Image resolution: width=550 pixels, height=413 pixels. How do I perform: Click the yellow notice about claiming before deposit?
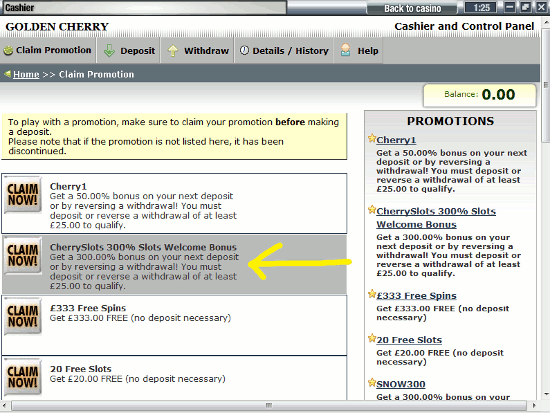(x=174, y=136)
